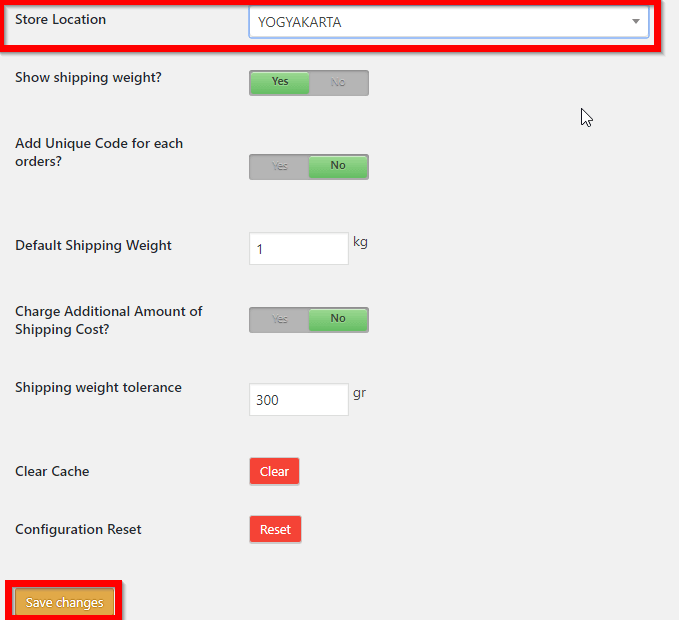Screen dimensions: 679x620
Task: Click the Clear Cache label
Action: pos(52,471)
